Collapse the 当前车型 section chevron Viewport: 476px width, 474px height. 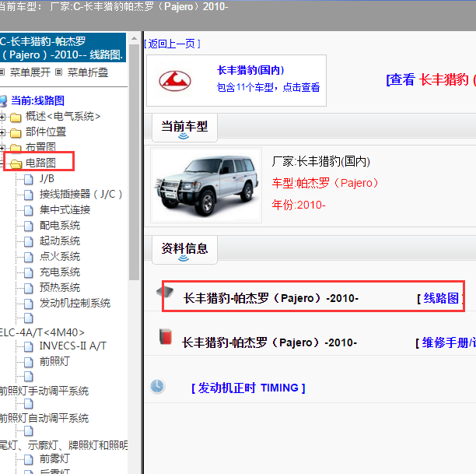[x=184, y=136]
